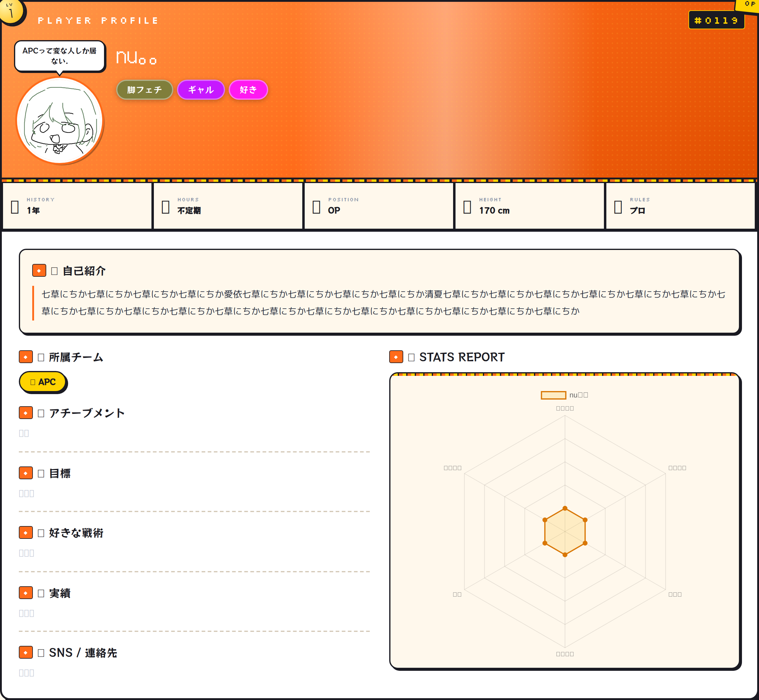Select the purple ギャル tag
This screenshot has width=759, height=700.
coord(201,90)
